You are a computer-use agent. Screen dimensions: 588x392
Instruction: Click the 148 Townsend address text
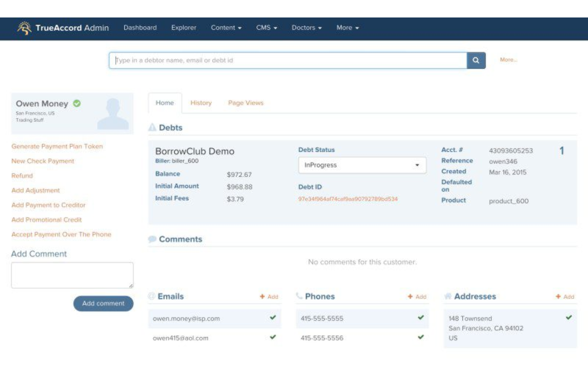pyautogui.click(x=486, y=328)
